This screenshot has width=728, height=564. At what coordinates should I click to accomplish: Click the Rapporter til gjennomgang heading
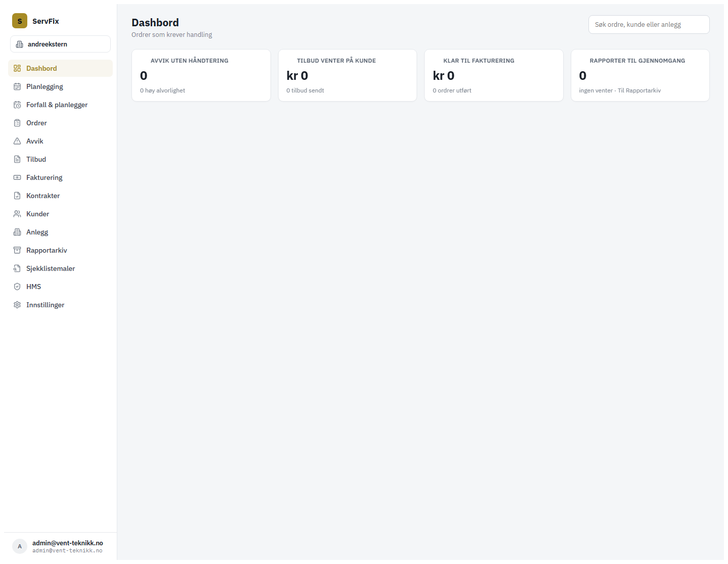[x=638, y=61]
